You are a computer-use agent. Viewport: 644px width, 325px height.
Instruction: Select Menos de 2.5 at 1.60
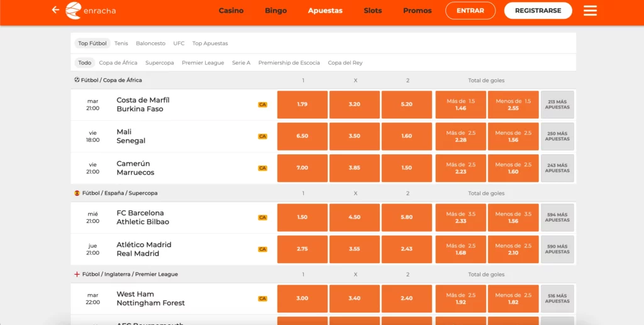[513, 168]
